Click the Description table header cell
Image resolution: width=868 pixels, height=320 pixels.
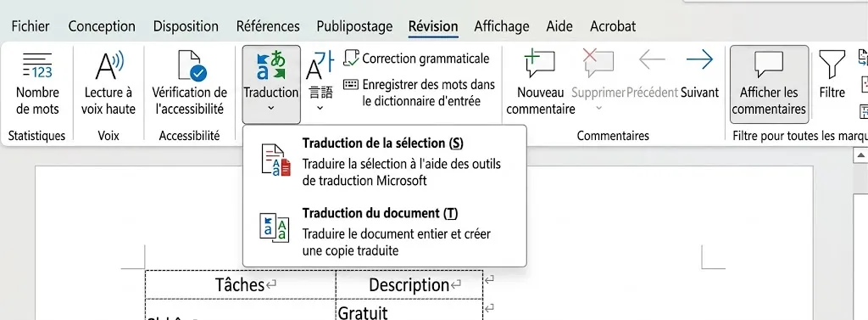pyautogui.click(x=409, y=284)
